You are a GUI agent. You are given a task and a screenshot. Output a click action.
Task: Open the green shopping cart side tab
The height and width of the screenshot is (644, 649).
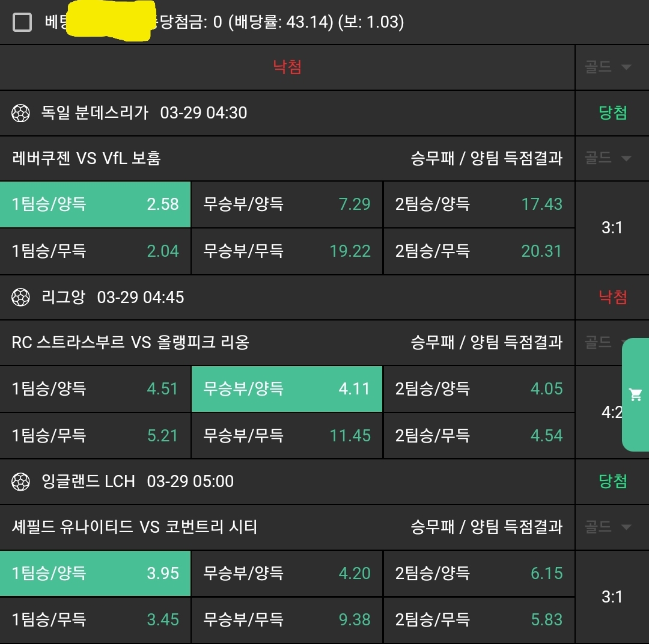(x=635, y=394)
